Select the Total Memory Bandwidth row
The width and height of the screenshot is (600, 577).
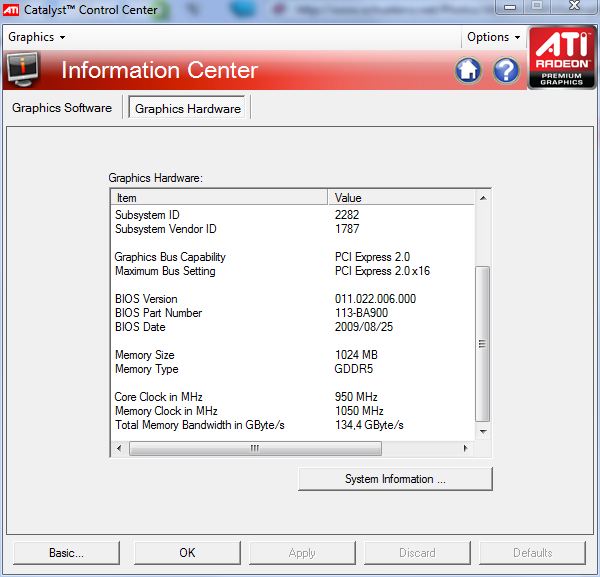293,425
